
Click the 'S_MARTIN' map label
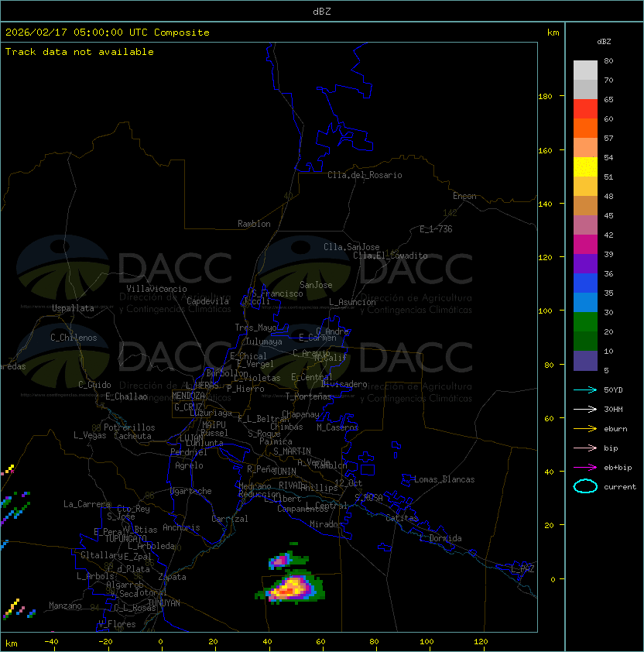click(293, 451)
